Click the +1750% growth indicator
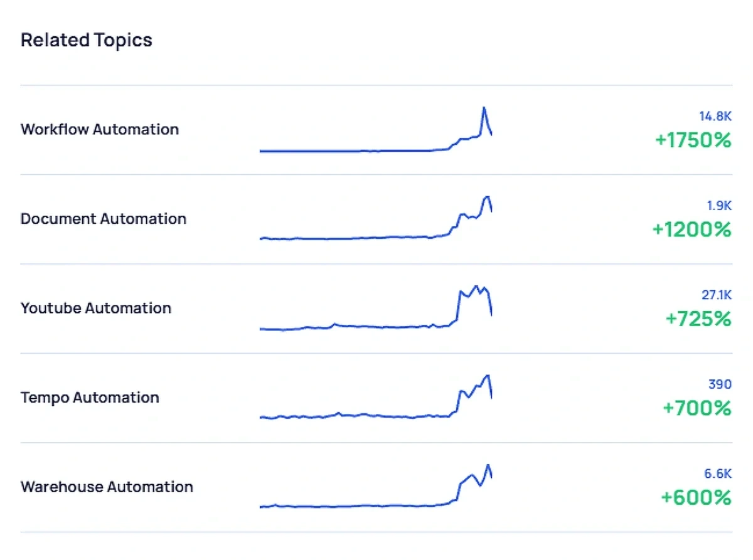This screenshot has width=753, height=560. click(x=692, y=141)
